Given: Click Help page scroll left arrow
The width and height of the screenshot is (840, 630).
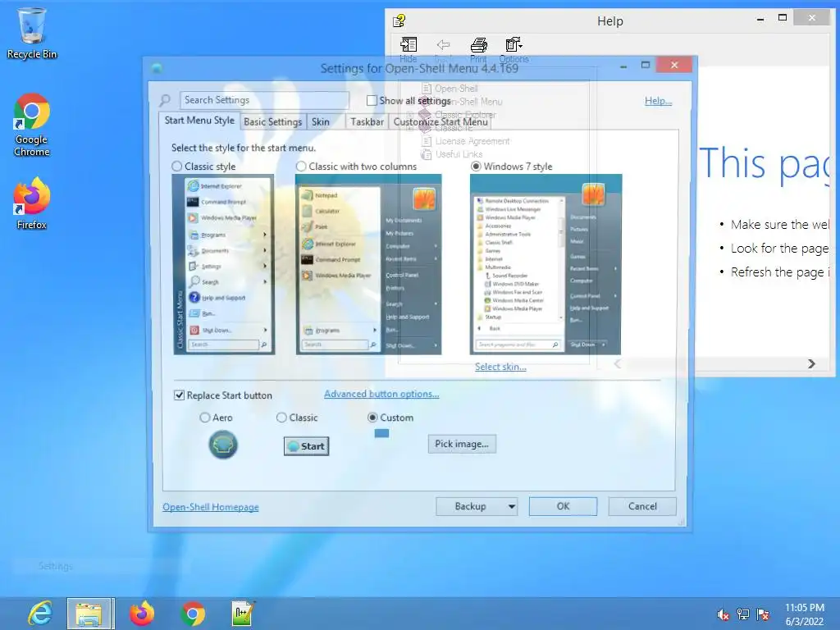Looking at the screenshot, I should 617,363.
